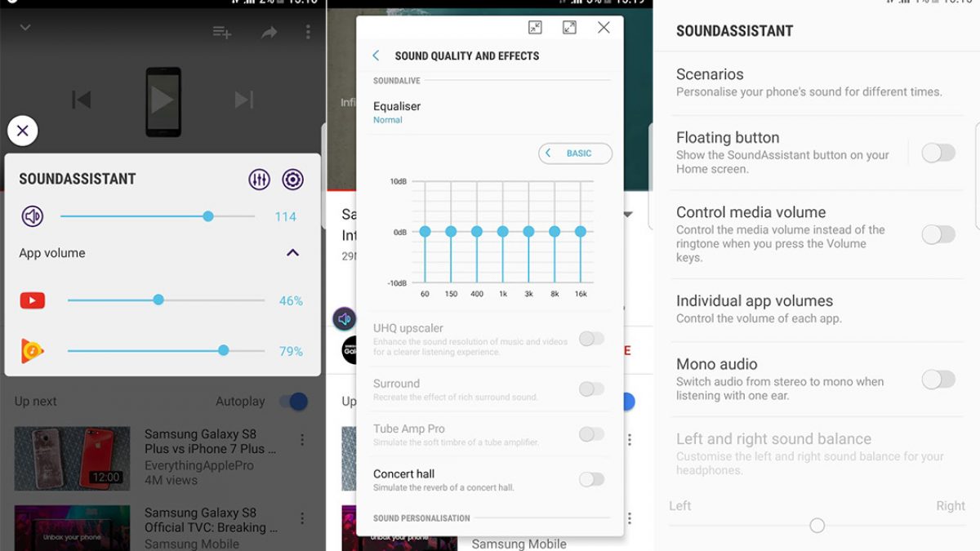The height and width of the screenshot is (551, 980).
Task: Select the Concert hall option text
Action: pyautogui.click(x=403, y=473)
